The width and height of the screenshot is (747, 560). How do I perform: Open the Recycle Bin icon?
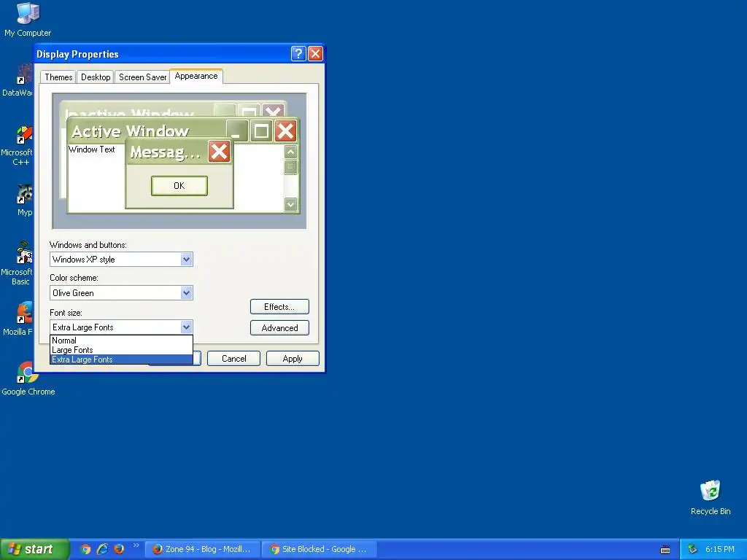(711, 497)
